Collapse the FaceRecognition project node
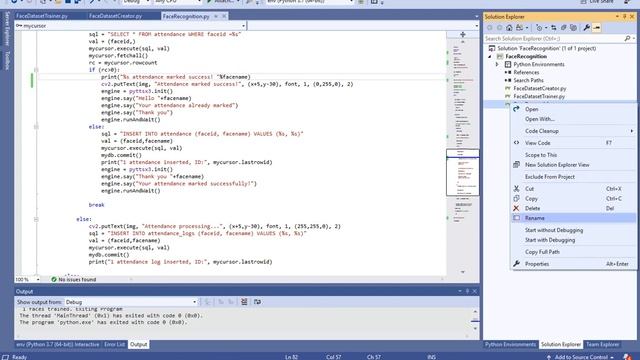Image resolution: width=640 pixels, height=360 pixels. point(490,56)
